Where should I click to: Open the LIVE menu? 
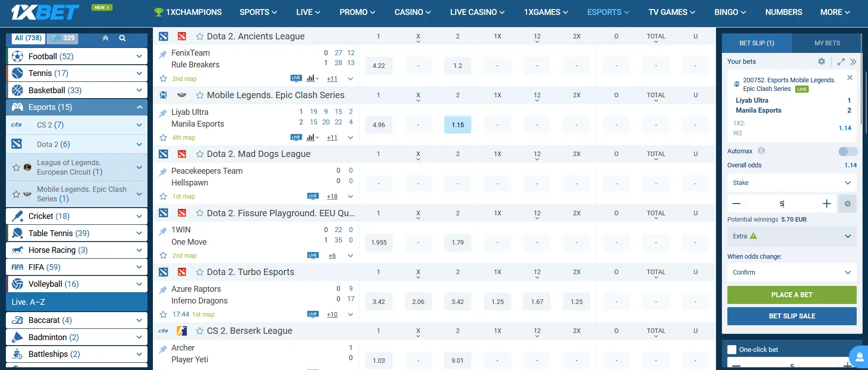pos(308,12)
